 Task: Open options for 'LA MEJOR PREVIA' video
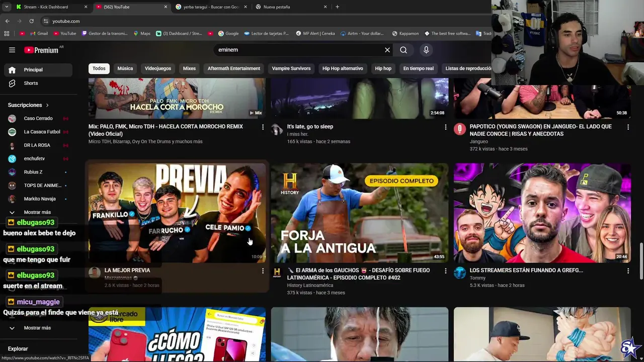click(x=263, y=271)
